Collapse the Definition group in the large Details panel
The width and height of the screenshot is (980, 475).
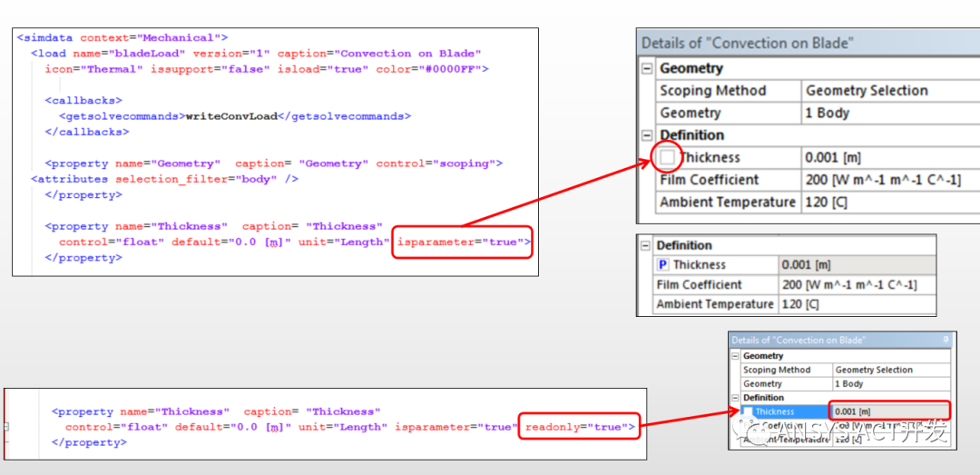coord(648,134)
